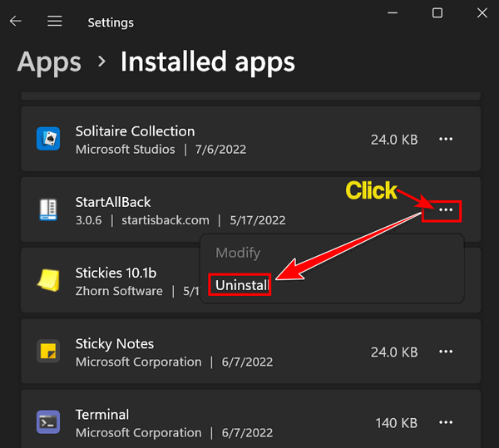Go to Apps in the breadcrumb
The image size is (499, 448).
pyautogui.click(x=49, y=62)
